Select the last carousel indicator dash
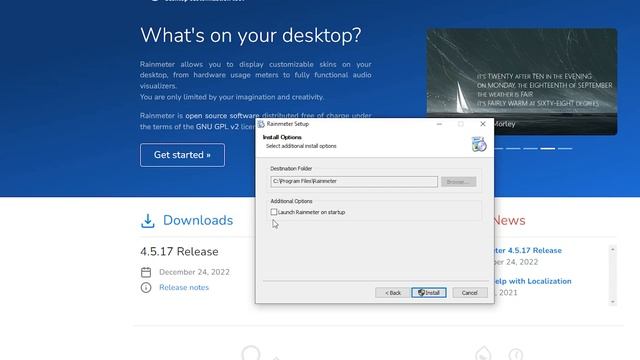Image resolution: width=640 pixels, height=360 pixels. coord(565,149)
